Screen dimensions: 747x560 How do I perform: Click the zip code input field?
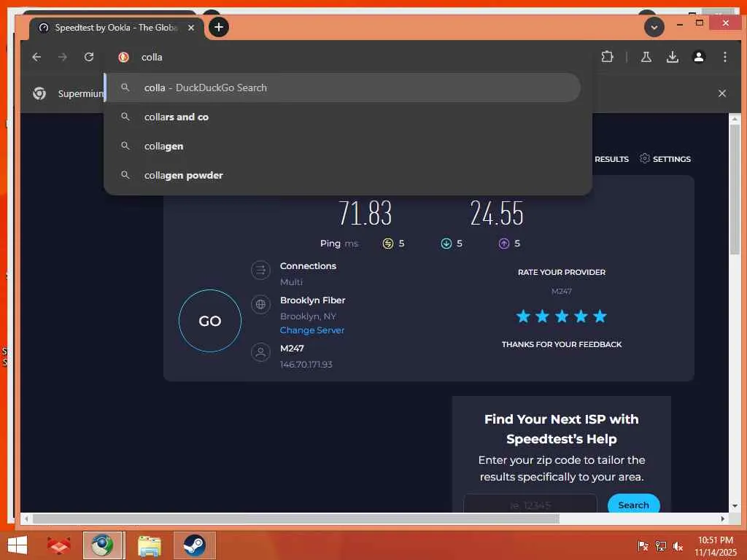(x=530, y=504)
